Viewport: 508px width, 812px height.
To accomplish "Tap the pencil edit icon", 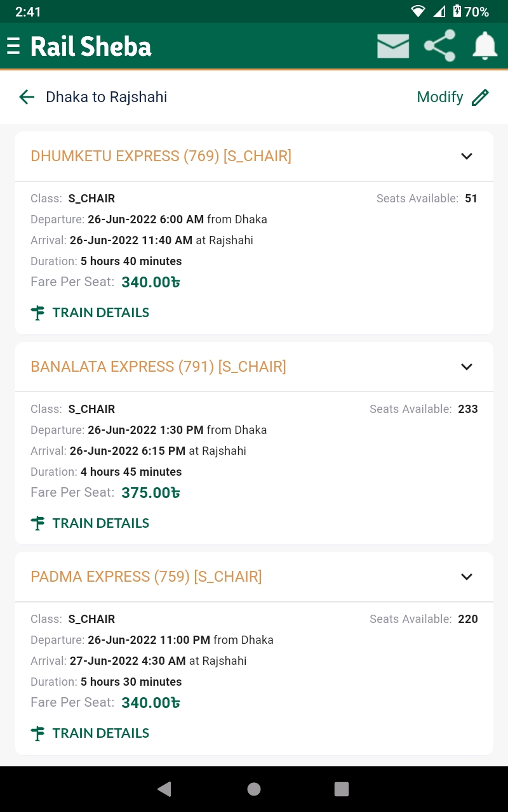I will pyautogui.click(x=481, y=97).
